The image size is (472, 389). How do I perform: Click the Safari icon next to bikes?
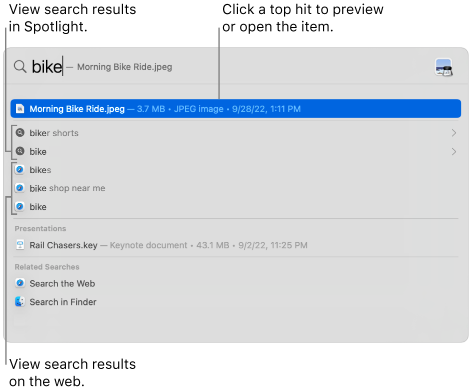[x=20, y=170]
